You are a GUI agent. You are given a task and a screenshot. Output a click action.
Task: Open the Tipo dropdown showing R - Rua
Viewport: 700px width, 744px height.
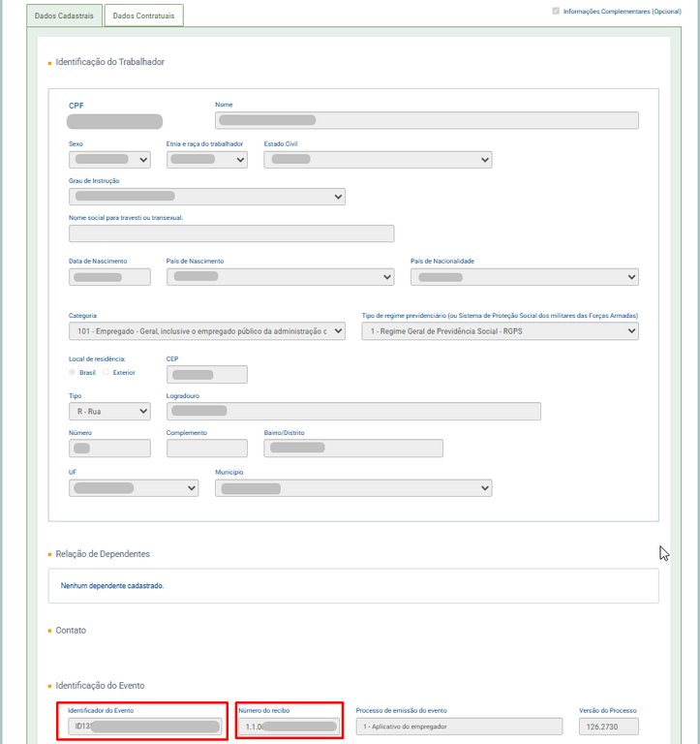tap(109, 411)
